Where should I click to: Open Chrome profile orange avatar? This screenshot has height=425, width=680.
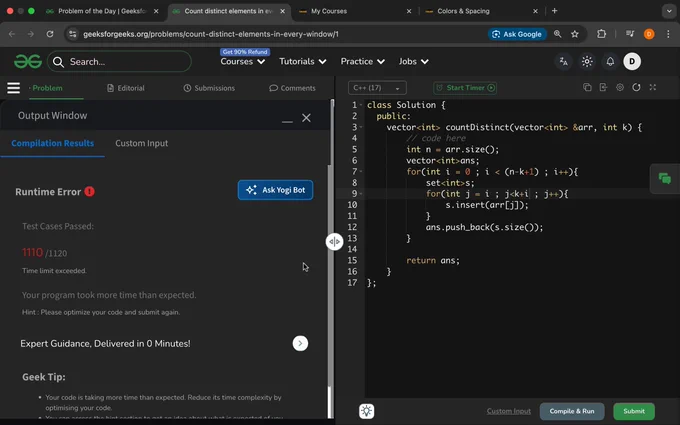tap(649, 34)
